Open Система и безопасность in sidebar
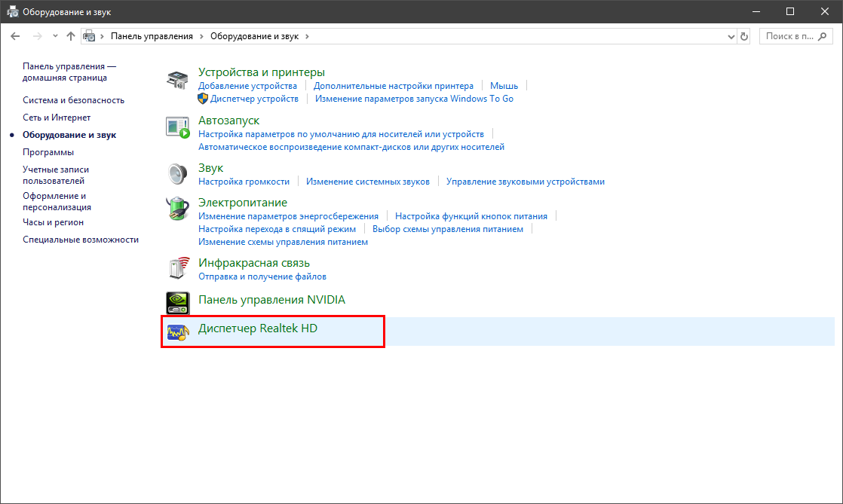The height and width of the screenshot is (504, 843). 73,100
